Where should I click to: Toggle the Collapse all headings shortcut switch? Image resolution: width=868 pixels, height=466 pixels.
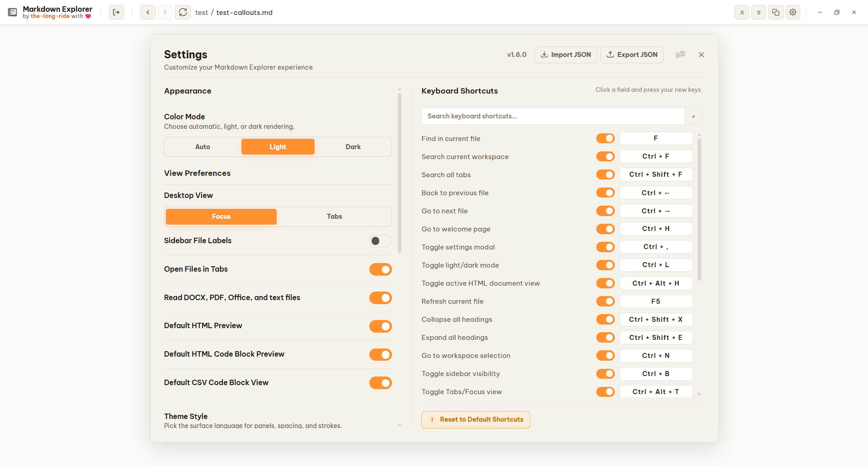(605, 319)
